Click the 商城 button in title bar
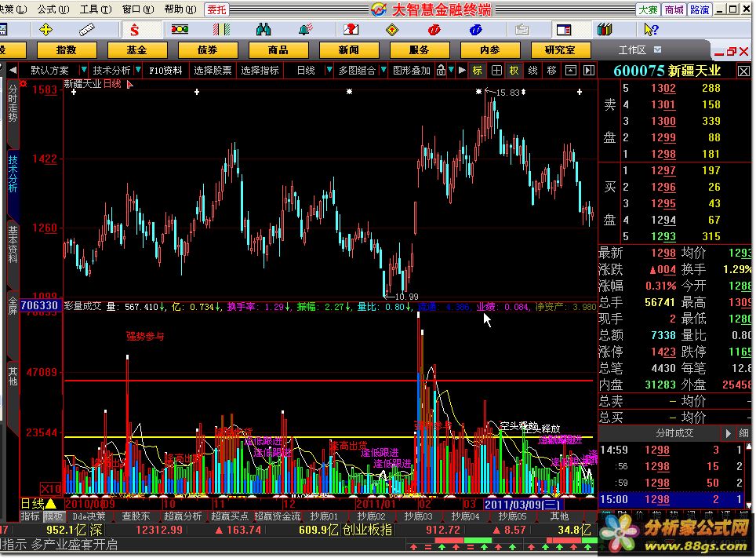 pyautogui.click(x=674, y=9)
